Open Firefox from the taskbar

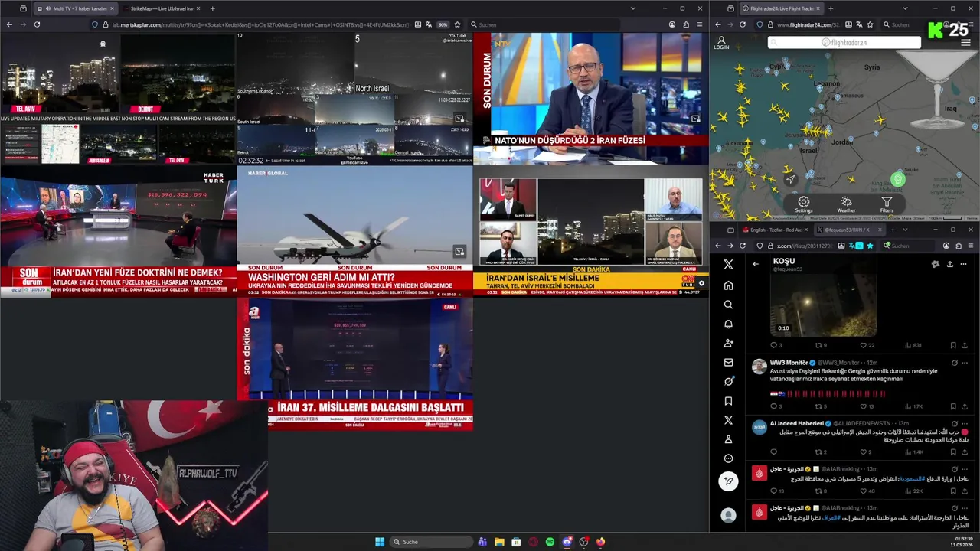point(600,542)
